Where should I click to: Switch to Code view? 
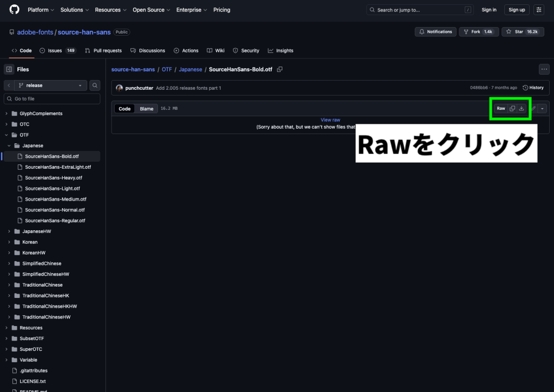coord(125,109)
